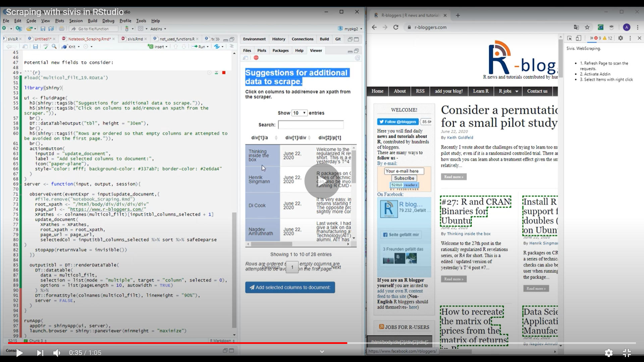
Task: Bookmark the page with star icon
Action: pos(587,27)
